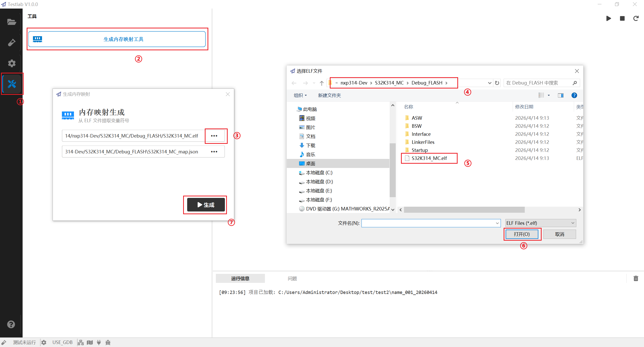The height and width of the screenshot is (347, 644).
Task: Sort by 名称 column header
Action: (x=409, y=107)
